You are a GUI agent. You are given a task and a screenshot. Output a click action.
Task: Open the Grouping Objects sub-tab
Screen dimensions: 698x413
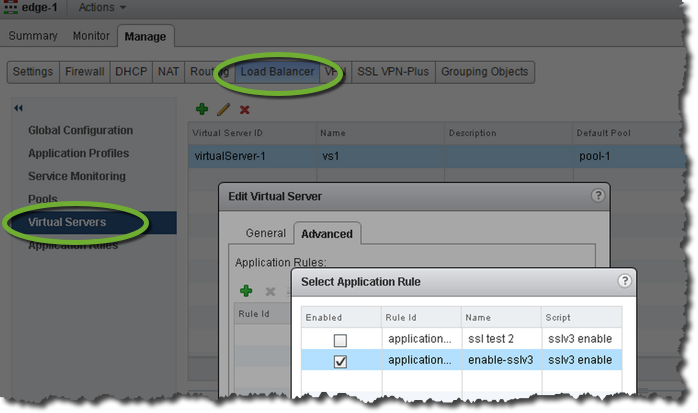pos(484,72)
